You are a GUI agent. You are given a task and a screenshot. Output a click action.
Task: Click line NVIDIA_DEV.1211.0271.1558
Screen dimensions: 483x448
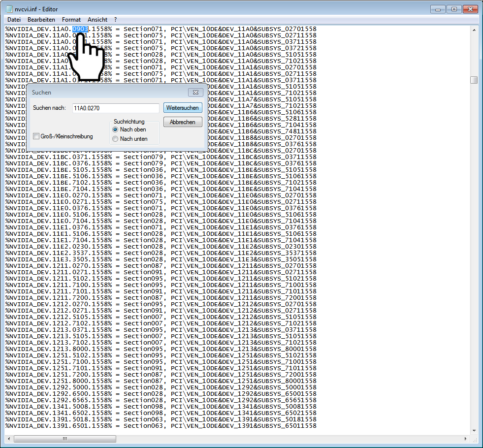point(161,272)
